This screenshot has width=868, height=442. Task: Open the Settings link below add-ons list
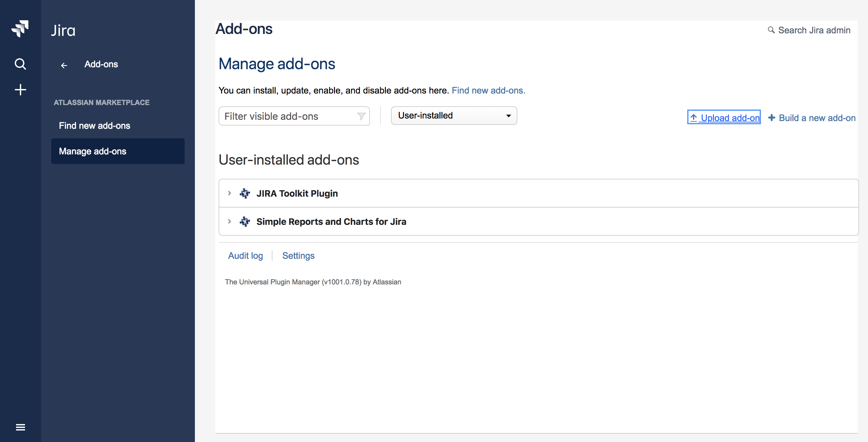click(298, 256)
